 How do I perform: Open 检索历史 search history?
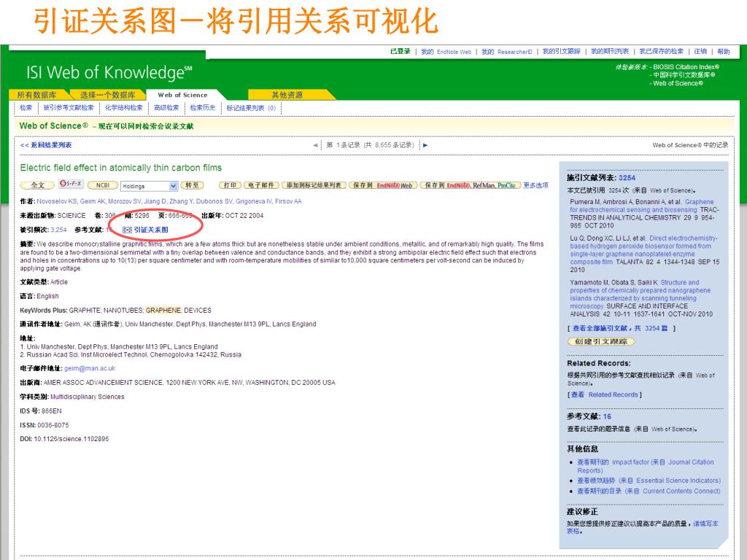[x=203, y=108]
